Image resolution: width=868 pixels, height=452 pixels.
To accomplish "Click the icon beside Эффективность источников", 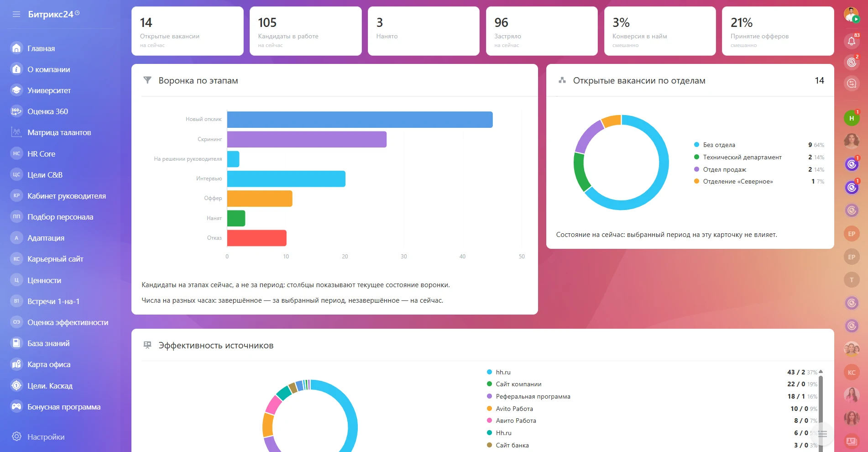I will tap(147, 345).
